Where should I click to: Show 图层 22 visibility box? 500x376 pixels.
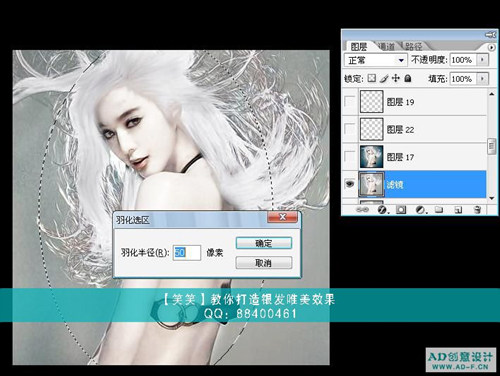click(x=349, y=129)
